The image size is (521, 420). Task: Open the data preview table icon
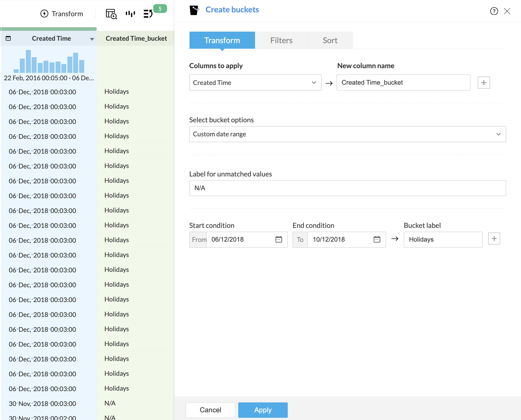point(111,14)
